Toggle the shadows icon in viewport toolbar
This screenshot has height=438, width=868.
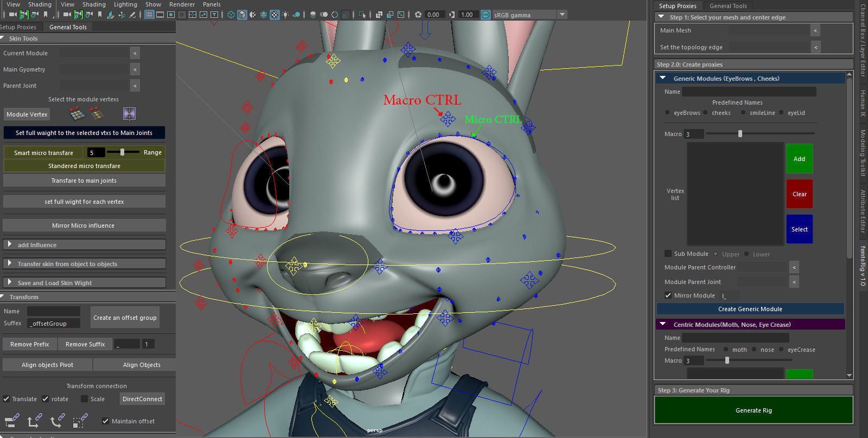(x=297, y=15)
